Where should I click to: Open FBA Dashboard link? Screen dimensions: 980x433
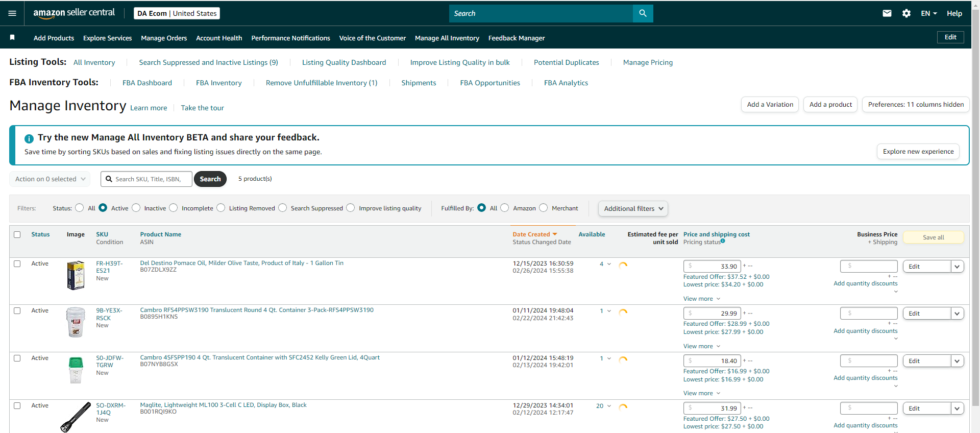(x=147, y=83)
